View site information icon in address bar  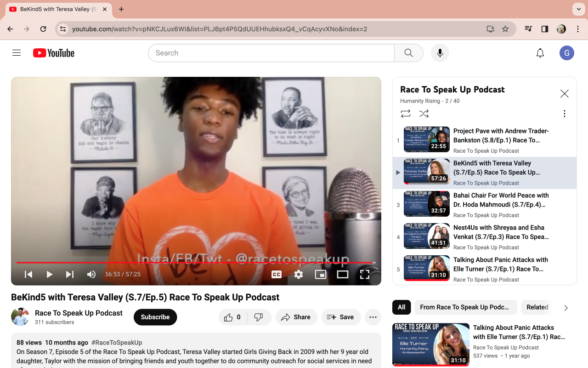[x=63, y=29]
